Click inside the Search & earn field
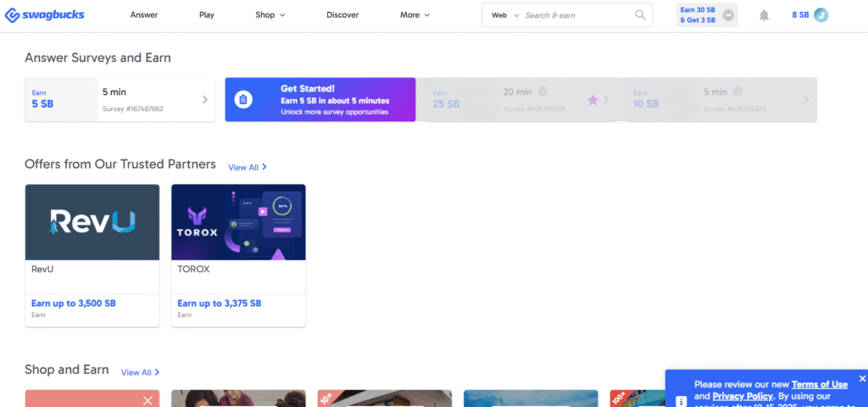Image resolution: width=868 pixels, height=407 pixels. click(576, 15)
